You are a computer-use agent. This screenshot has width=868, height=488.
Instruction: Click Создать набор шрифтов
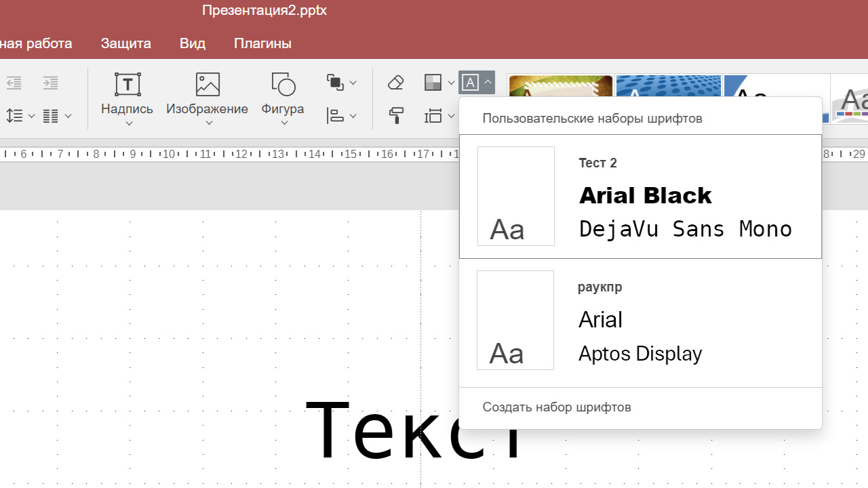point(557,407)
